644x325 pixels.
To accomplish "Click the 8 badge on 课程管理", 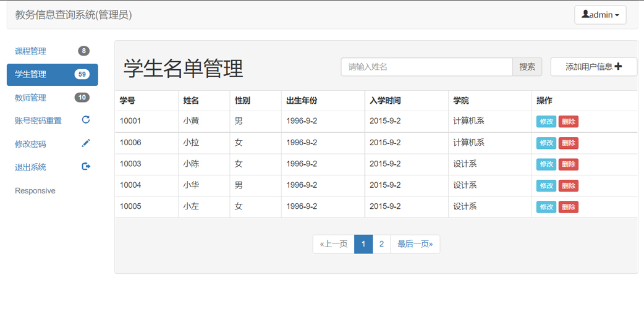I will coord(83,51).
